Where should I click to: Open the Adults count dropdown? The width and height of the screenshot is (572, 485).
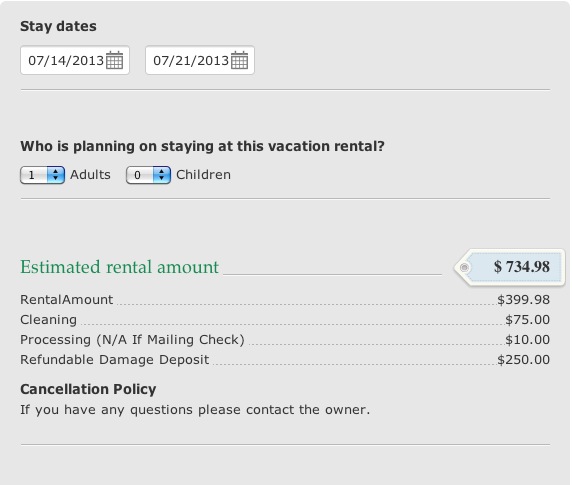[x=42, y=175]
